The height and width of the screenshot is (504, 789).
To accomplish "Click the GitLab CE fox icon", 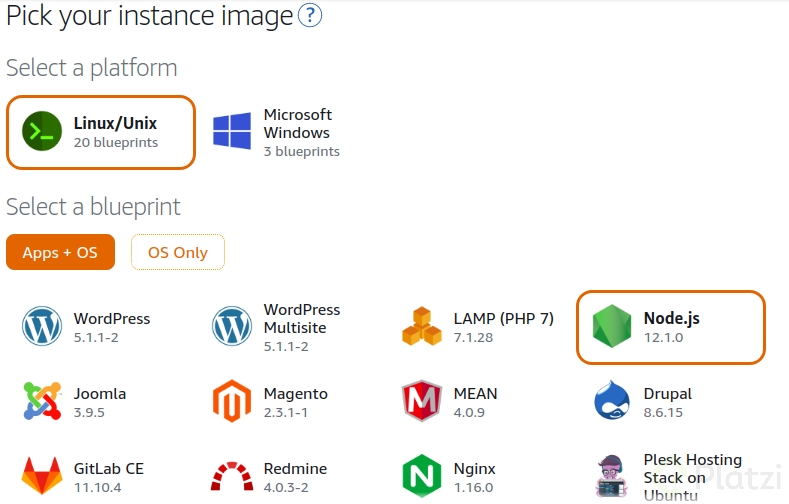I will pyautogui.click(x=42, y=475).
